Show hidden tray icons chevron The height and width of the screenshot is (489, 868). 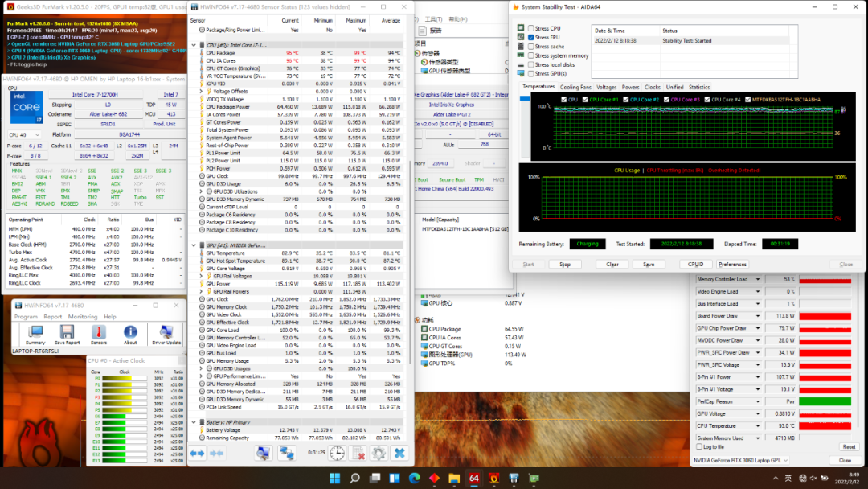pos(776,478)
